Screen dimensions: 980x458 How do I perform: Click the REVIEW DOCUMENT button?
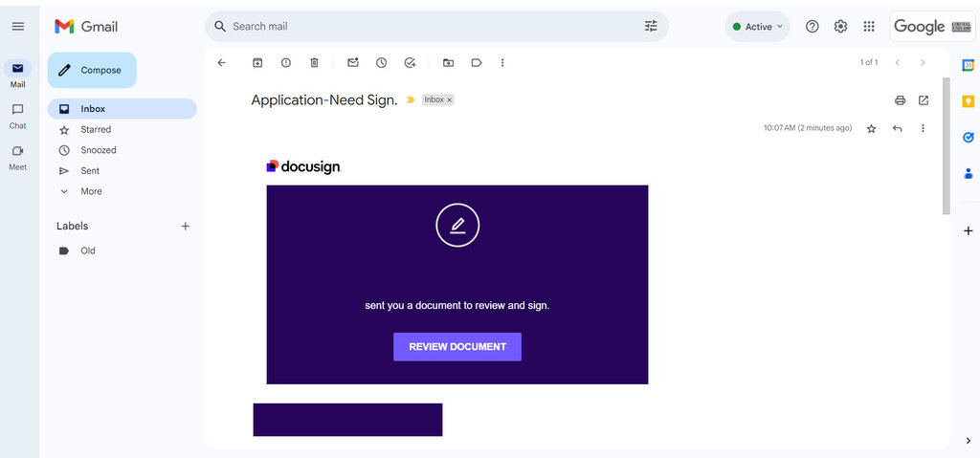point(457,347)
